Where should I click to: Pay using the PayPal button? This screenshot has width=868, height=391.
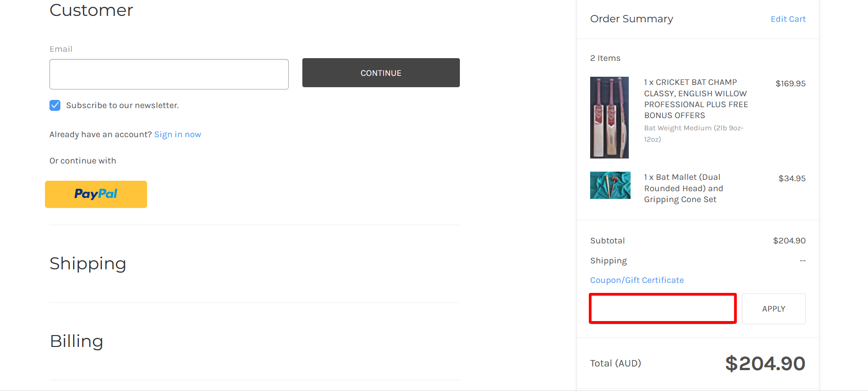point(96,194)
